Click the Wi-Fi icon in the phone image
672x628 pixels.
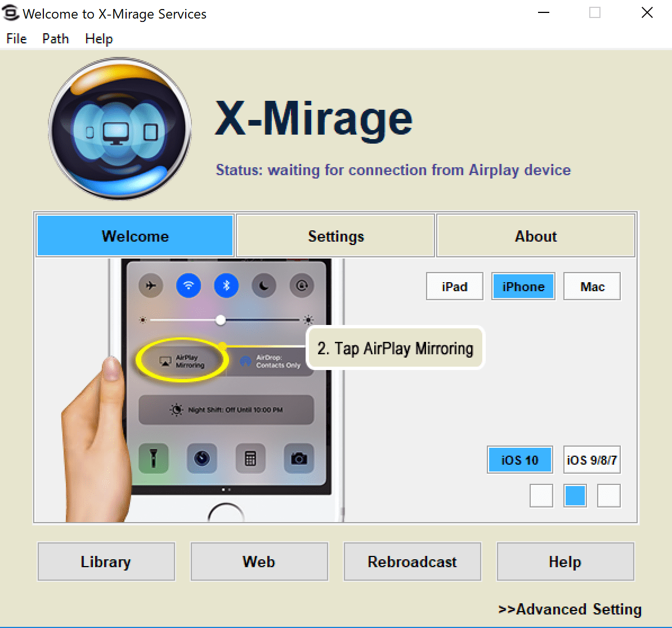[x=189, y=285]
